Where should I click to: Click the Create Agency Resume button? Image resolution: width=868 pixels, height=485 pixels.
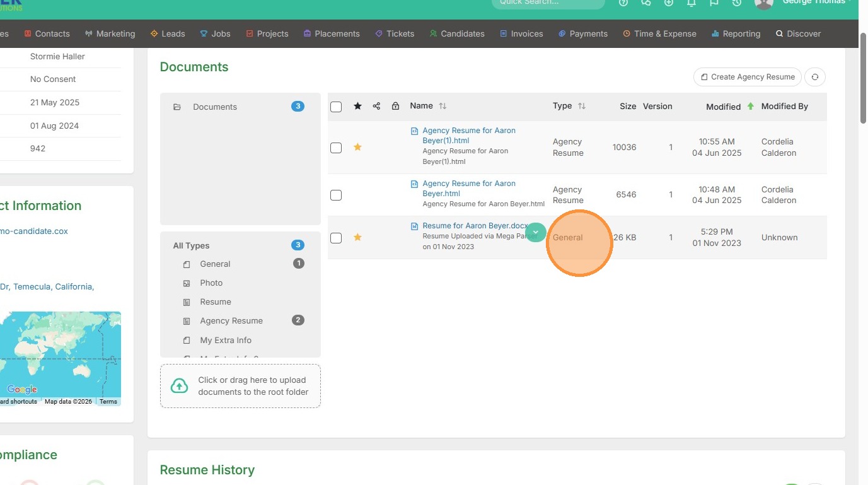tap(747, 77)
